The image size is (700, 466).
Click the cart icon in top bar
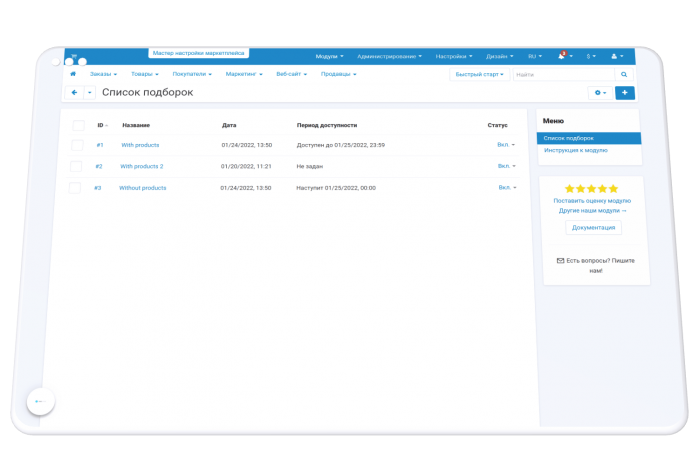pyautogui.click(x=74, y=56)
